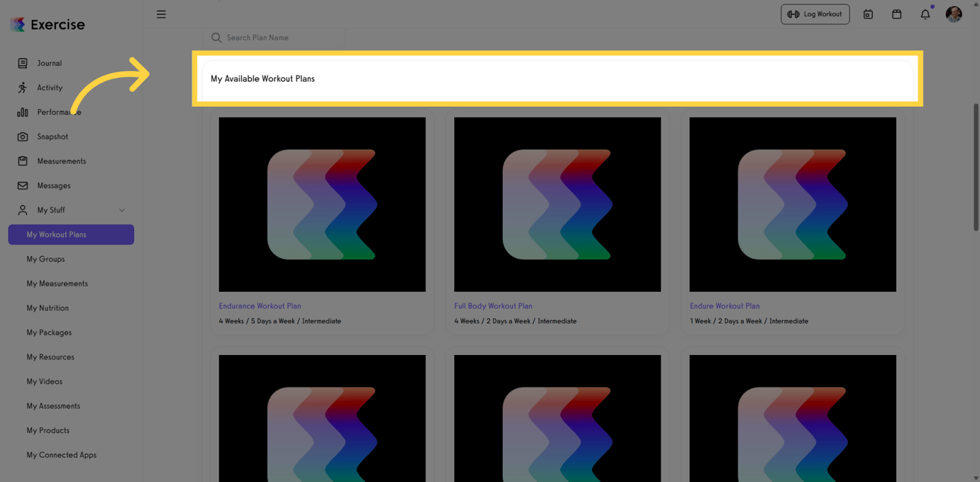
Task: Click the Endurance Workout Plan thumbnail
Action: [322, 204]
